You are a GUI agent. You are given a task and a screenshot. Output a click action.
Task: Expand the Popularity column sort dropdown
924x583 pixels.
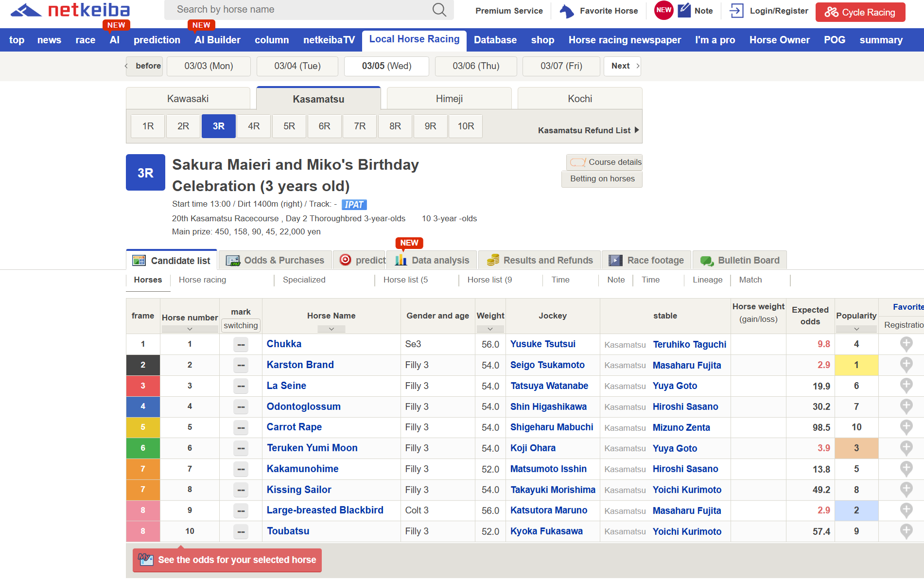point(856,329)
